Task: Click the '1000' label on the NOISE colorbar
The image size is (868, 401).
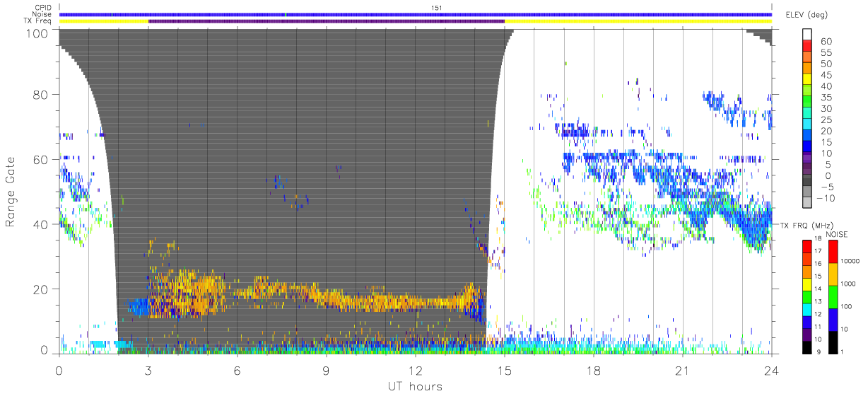Action: 850,284
